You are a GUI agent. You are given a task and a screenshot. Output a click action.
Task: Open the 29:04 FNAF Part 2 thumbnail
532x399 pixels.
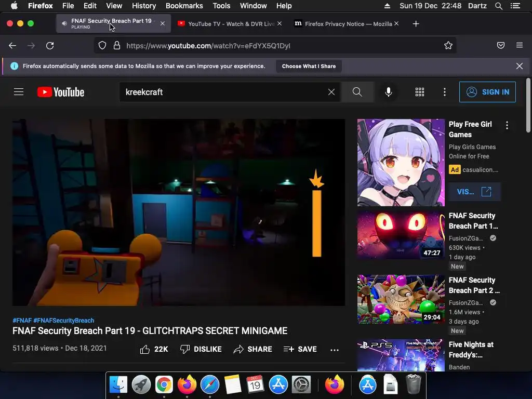[x=401, y=299]
